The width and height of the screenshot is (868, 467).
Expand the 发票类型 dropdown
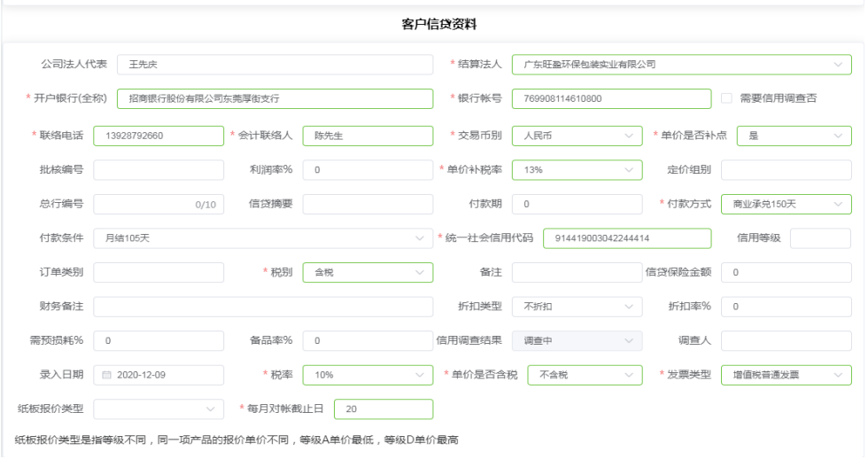pyautogui.click(x=787, y=375)
